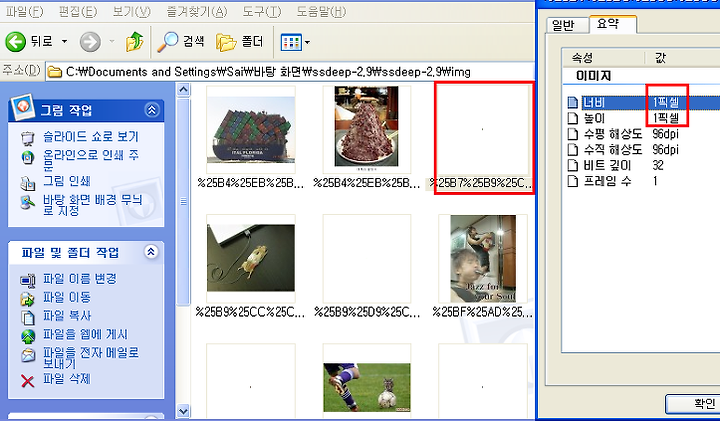Click the move file icon
Image resolution: width=720 pixels, height=421 pixels.
28,299
